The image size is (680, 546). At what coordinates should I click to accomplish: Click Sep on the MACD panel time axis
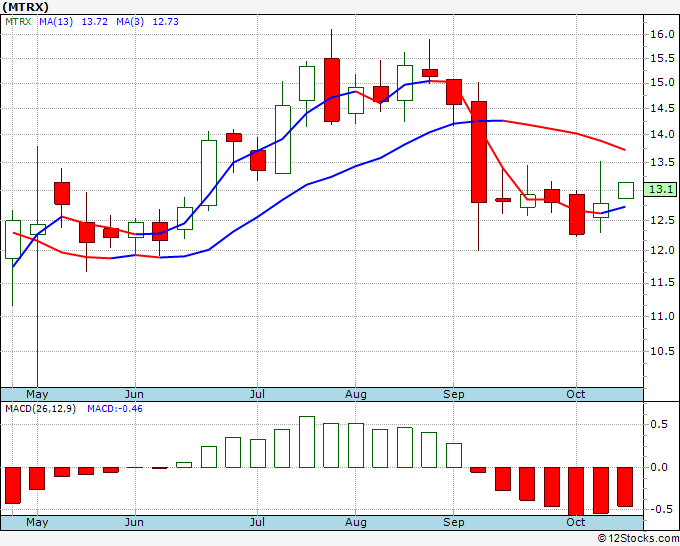pyautogui.click(x=454, y=522)
